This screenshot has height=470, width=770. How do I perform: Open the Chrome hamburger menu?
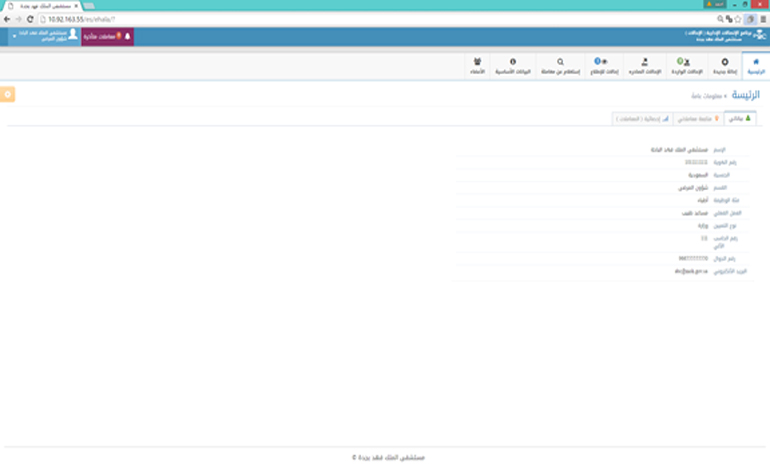coord(763,18)
